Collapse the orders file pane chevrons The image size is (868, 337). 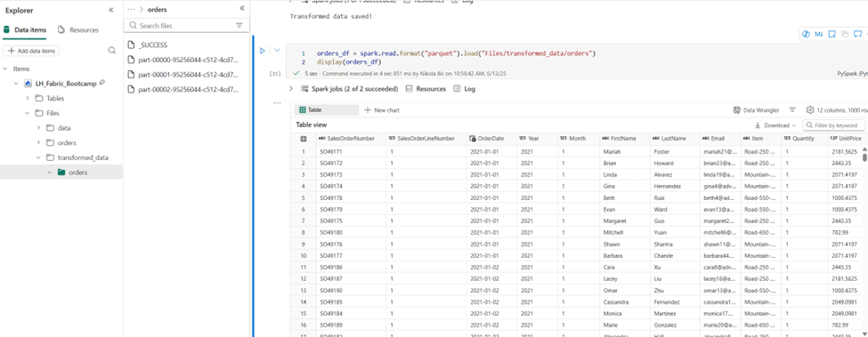tap(242, 8)
